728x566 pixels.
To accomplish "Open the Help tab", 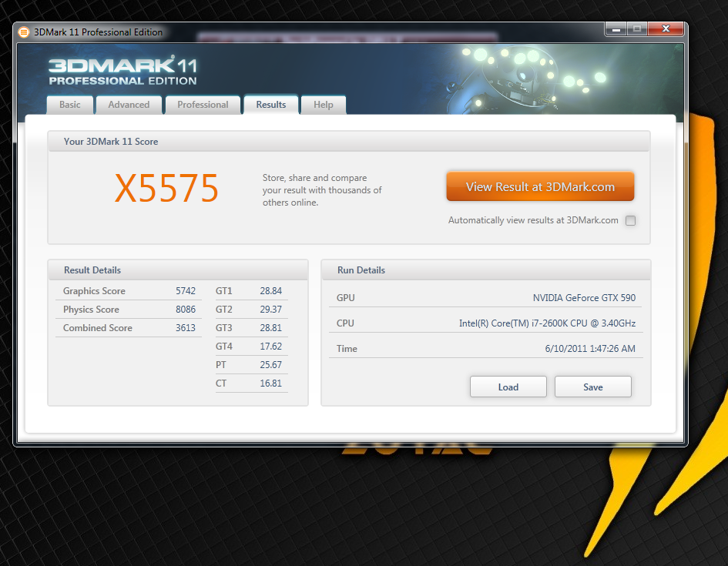I will (x=323, y=105).
